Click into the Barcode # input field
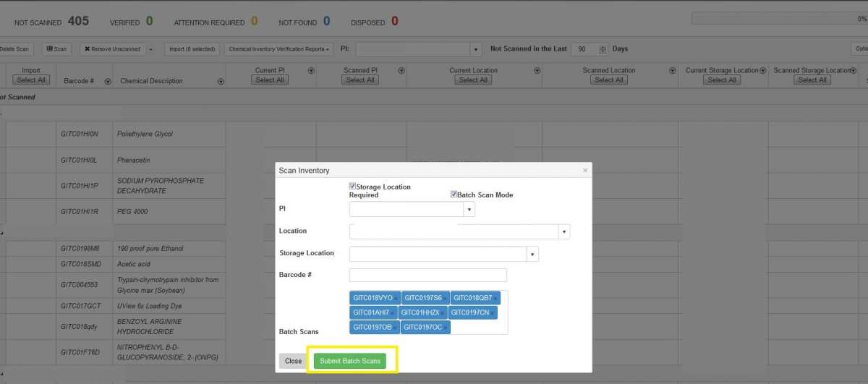The width and height of the screenshot is (868, 384). coord(427,276)
